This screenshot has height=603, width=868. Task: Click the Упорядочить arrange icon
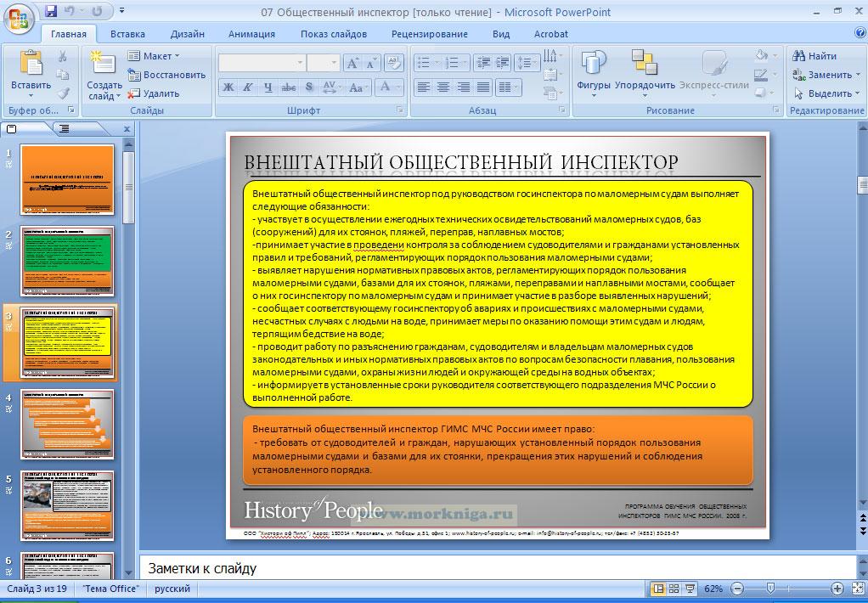645,65
